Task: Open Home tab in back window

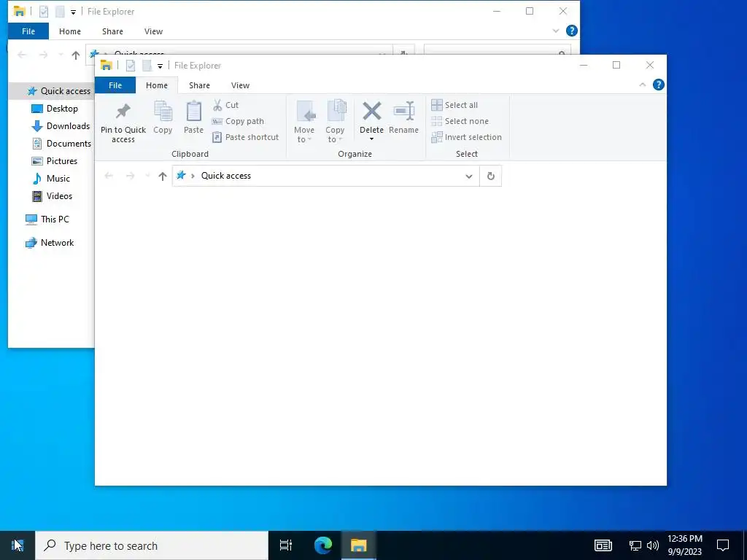Action: pos(70,31)
